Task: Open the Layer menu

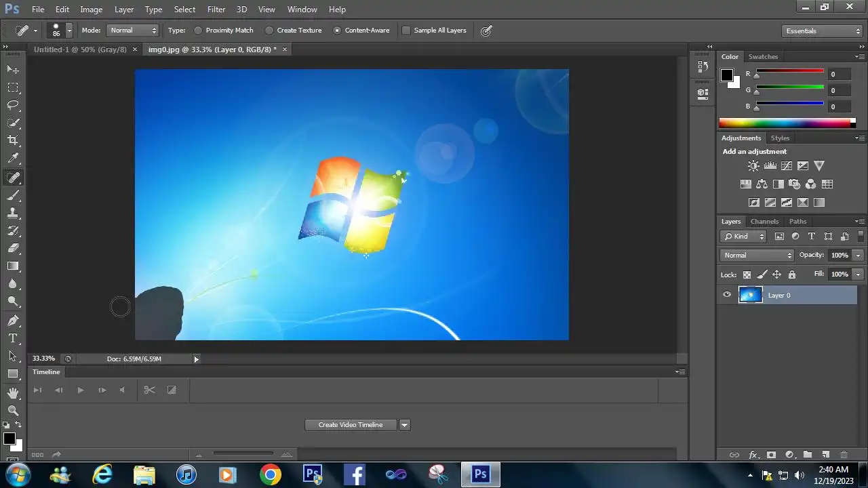Action: pyautogui.click(x=124, y=9)
